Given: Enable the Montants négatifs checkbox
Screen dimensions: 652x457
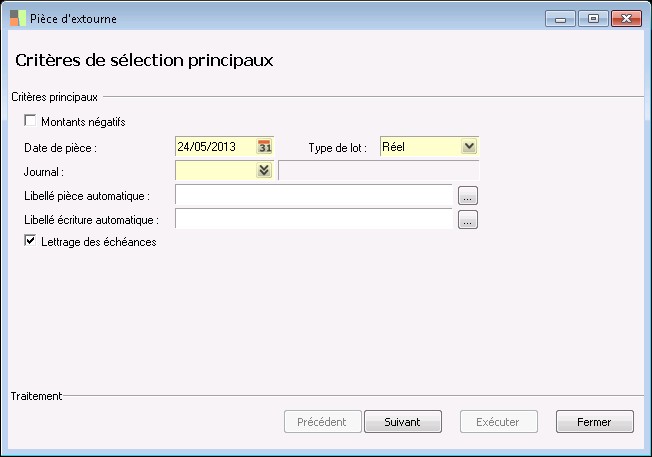Looking at the screenshot, I should [31, 122].
